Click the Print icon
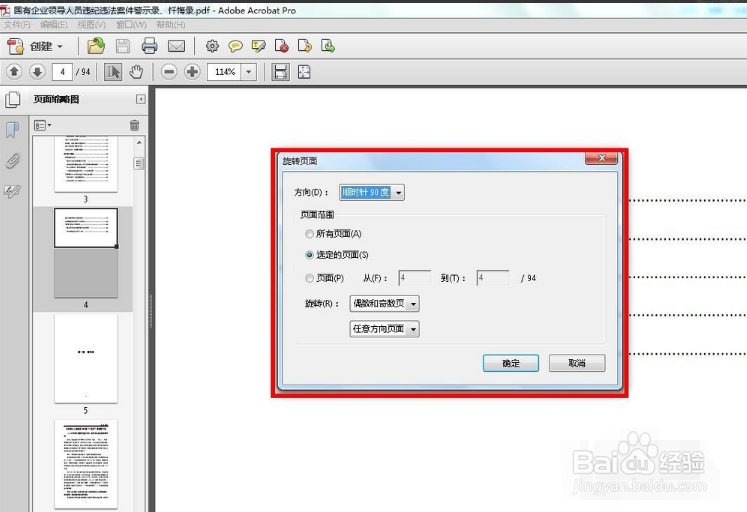 (x=150, y=46)
